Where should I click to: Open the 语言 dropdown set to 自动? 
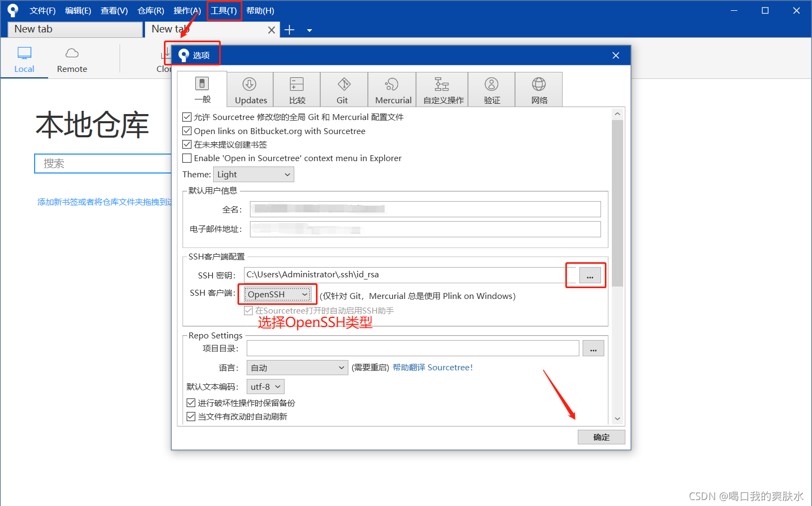pyautogui.click(x=297, y=368)
